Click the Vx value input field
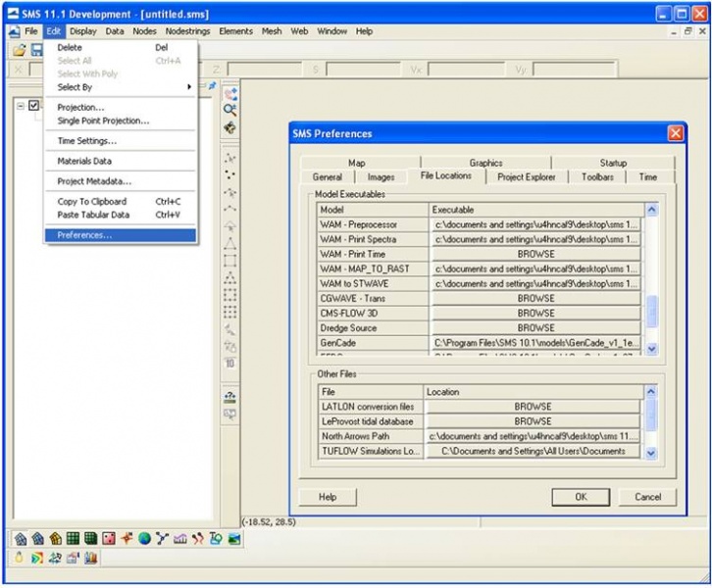 (466, 70)
